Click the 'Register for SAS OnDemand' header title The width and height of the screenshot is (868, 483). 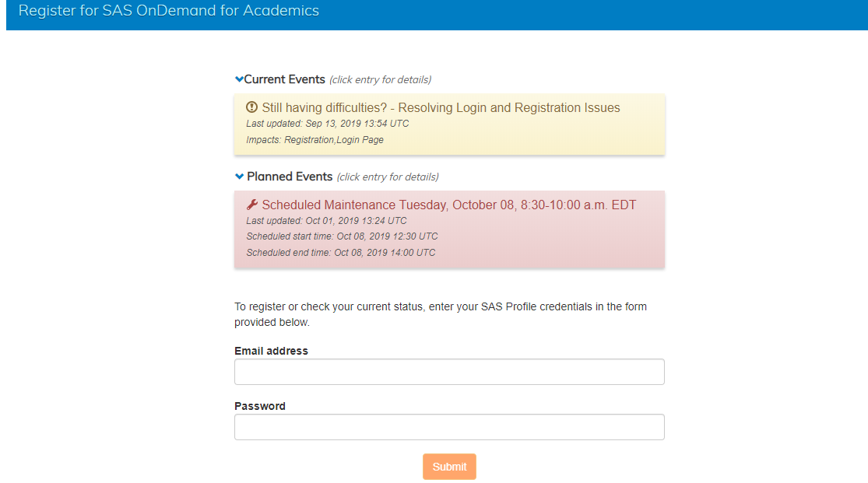[x=169, y=11]
